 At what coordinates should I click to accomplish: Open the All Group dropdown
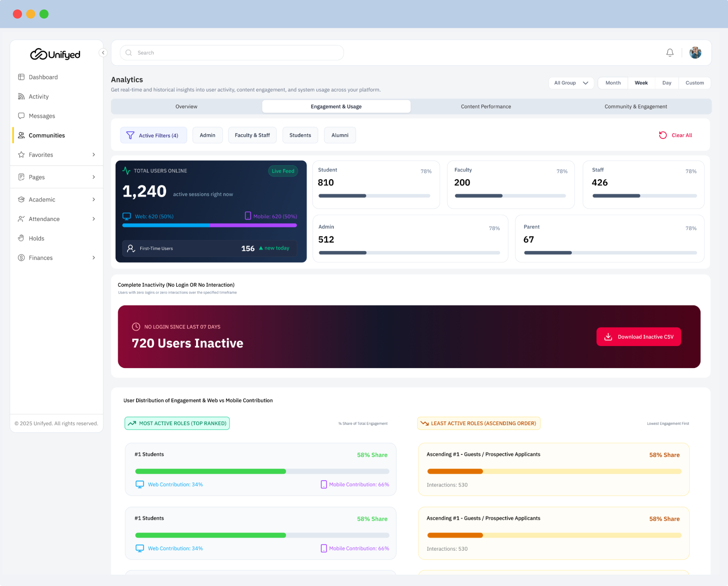[571, 83]
